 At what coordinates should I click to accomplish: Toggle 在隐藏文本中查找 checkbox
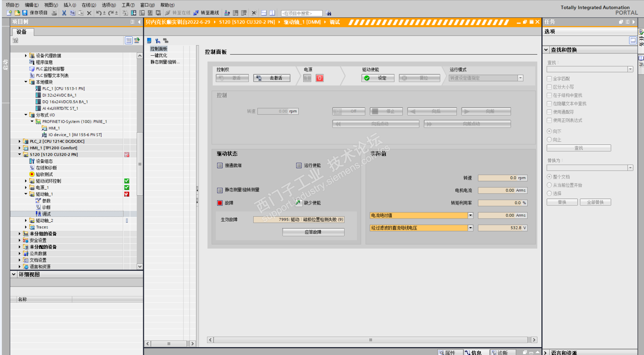(549, 103)
